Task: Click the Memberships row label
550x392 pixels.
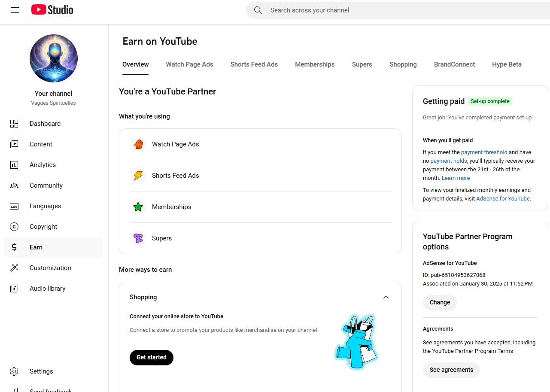Action: 172,207
